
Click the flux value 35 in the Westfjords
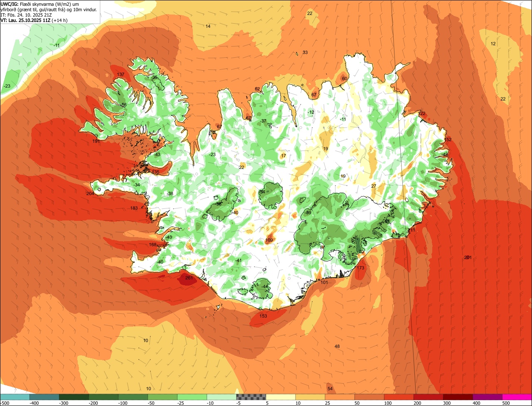tap(155, 77)
